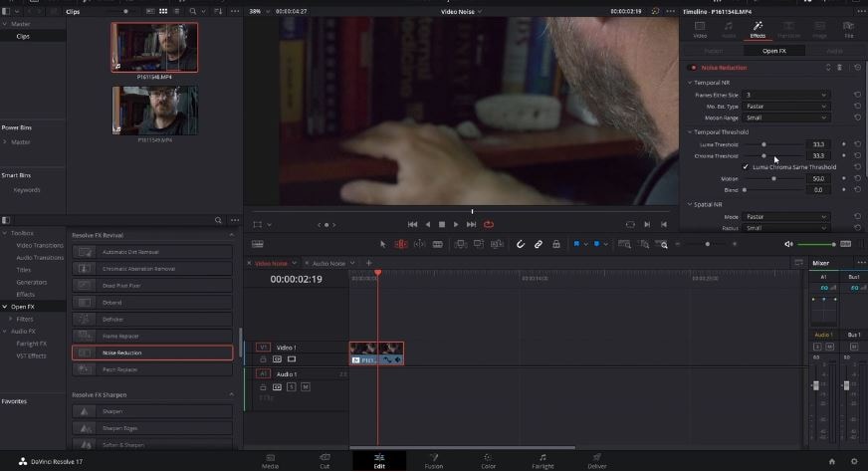Toggle auto track selector on Video 1
This screenshot has height=472, width=868.
pos(277,359)
